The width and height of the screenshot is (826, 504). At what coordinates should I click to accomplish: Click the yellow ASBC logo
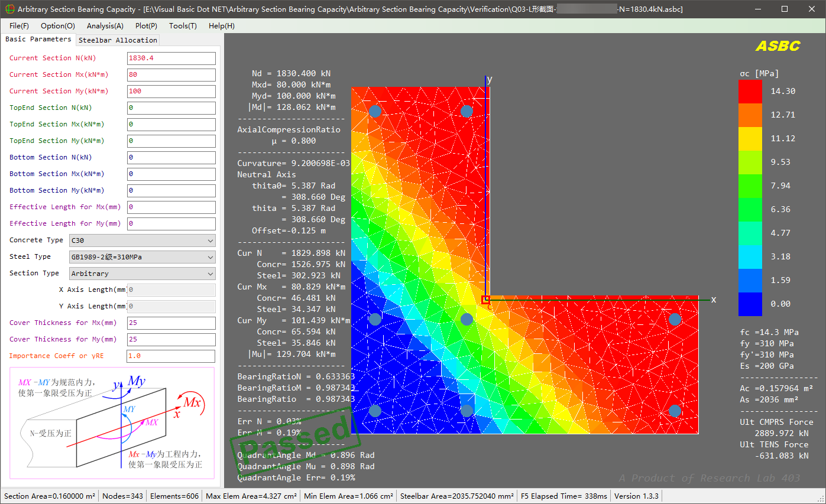point(778,46)
